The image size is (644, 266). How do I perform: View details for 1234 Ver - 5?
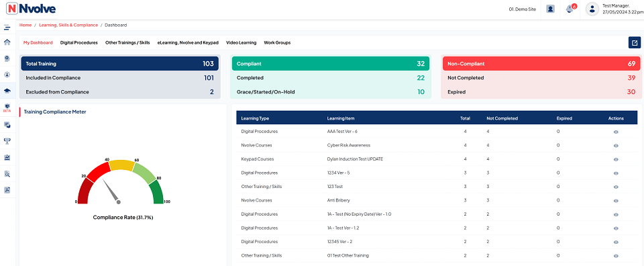click(x=616, y=173)
